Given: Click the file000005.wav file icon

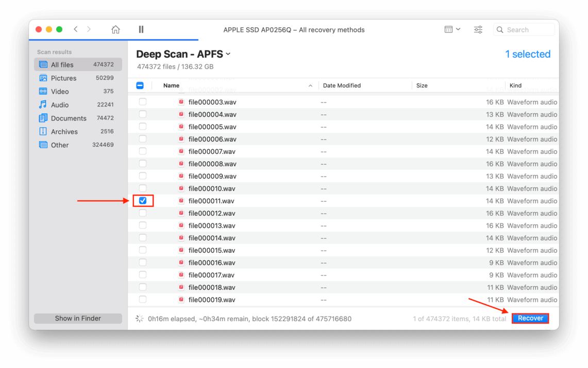Looking at the screenshot, I should point(181,127).
